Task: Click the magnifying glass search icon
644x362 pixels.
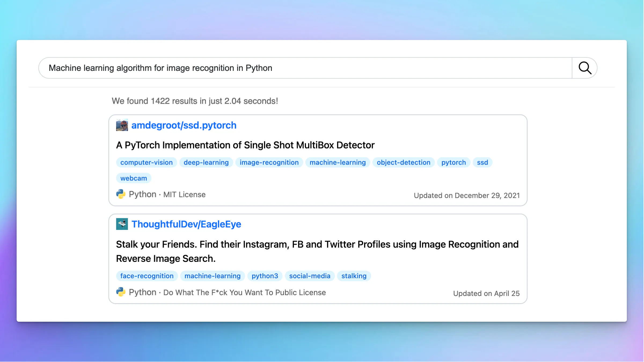Action: (585, 68)
